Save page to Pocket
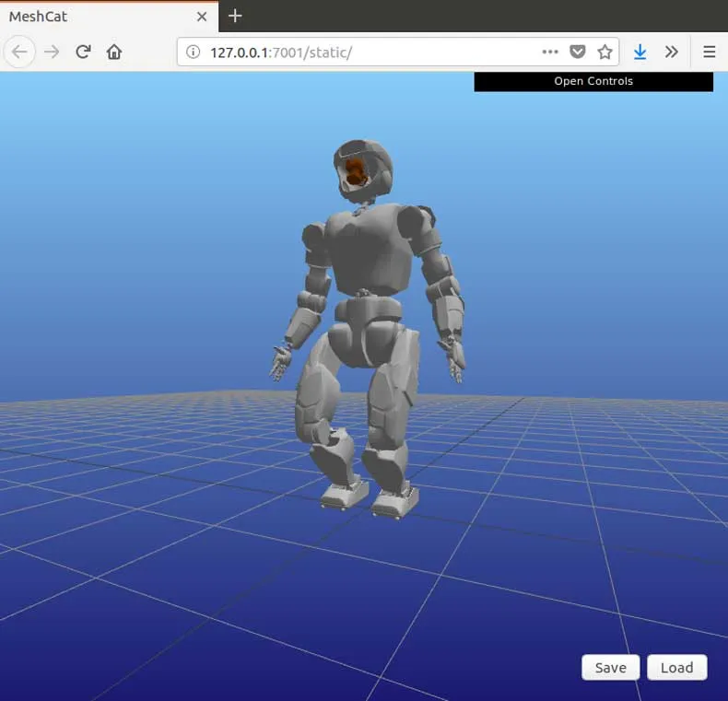The height and width of the screenshot is (701, 728). (578, 52)
